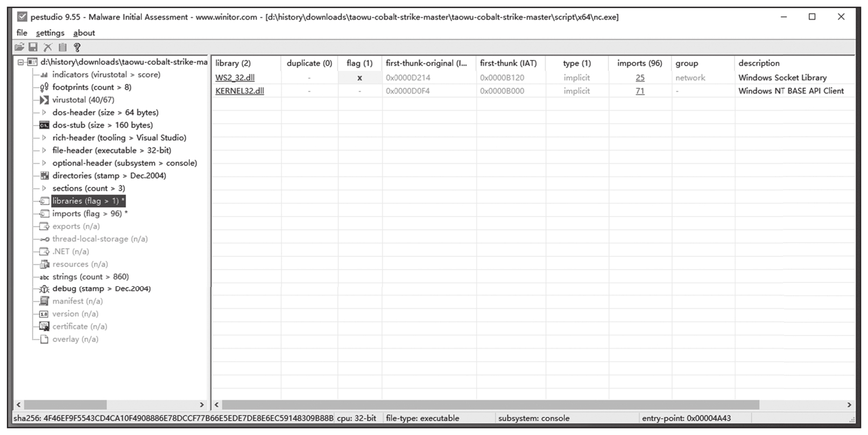Expand the sections tree node

(44, 188)
